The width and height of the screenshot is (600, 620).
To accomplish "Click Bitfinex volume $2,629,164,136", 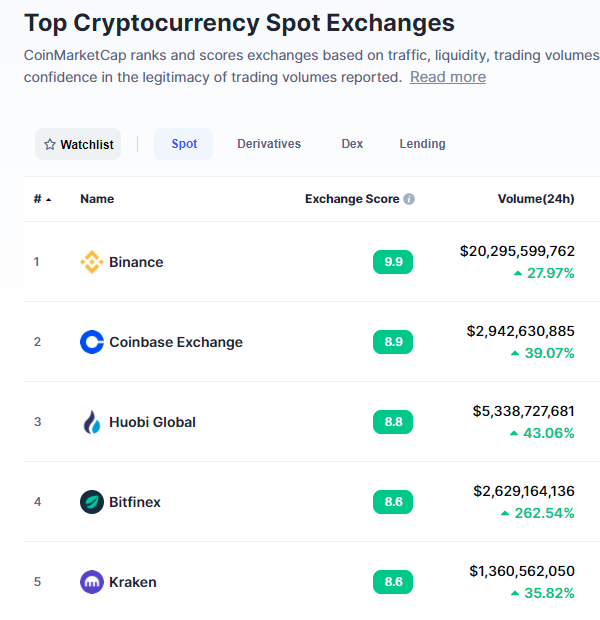I will point(524,491).
